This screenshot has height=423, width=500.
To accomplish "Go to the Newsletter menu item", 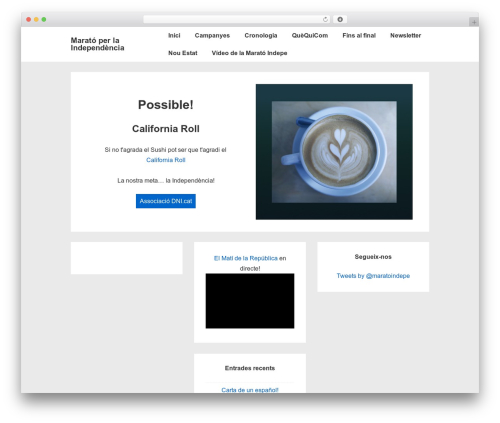I will 405,35.
